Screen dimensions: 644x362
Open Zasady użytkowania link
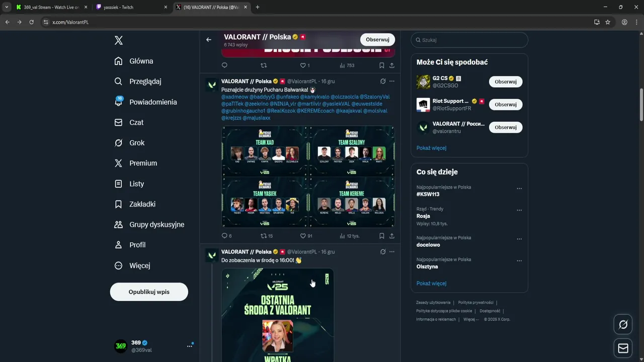click(433, 303)
